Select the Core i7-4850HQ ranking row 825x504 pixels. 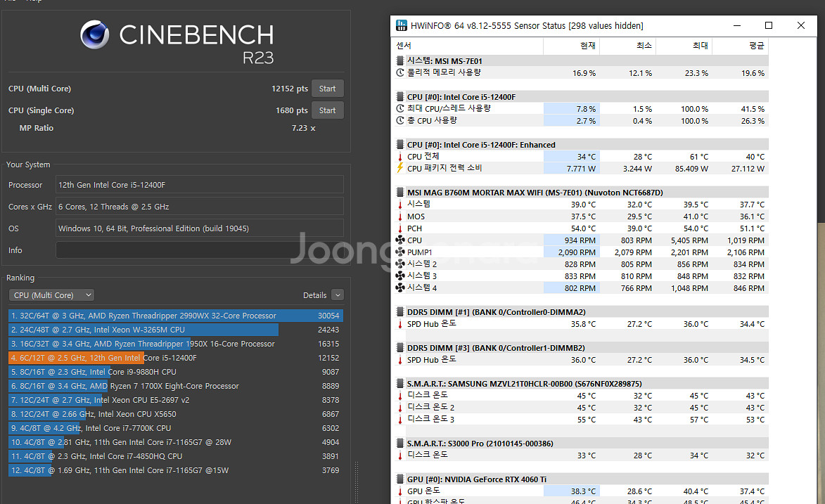click(x=176, y=456)
